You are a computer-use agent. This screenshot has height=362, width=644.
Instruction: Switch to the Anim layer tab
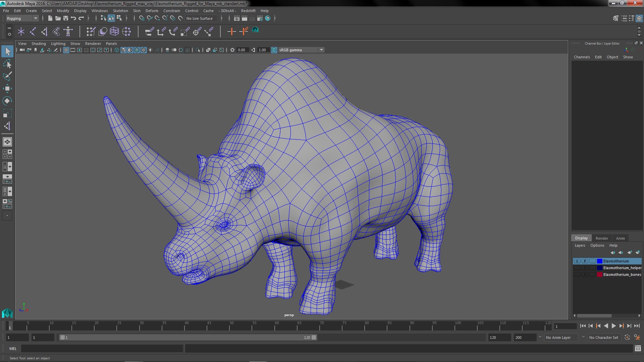point(620,238)
